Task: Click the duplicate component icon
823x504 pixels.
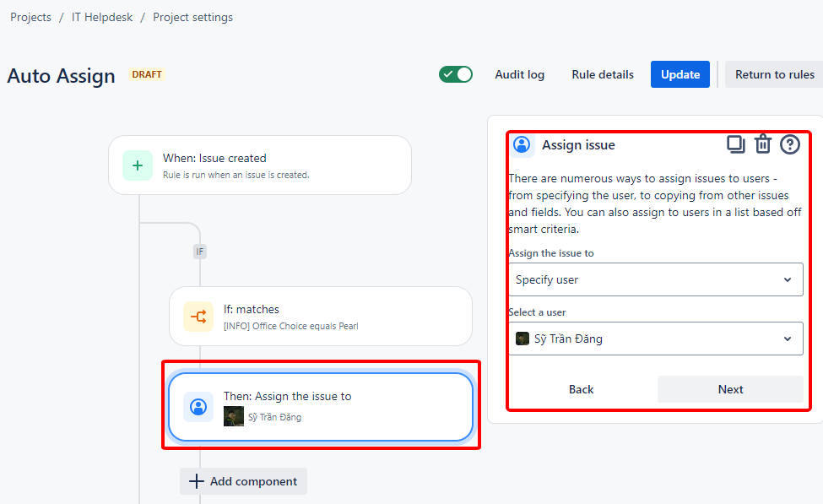Action: pos(736,144)
